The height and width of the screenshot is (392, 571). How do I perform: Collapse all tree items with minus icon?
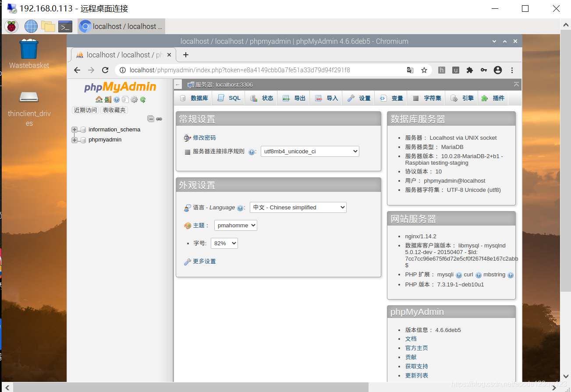pos(151,119)
